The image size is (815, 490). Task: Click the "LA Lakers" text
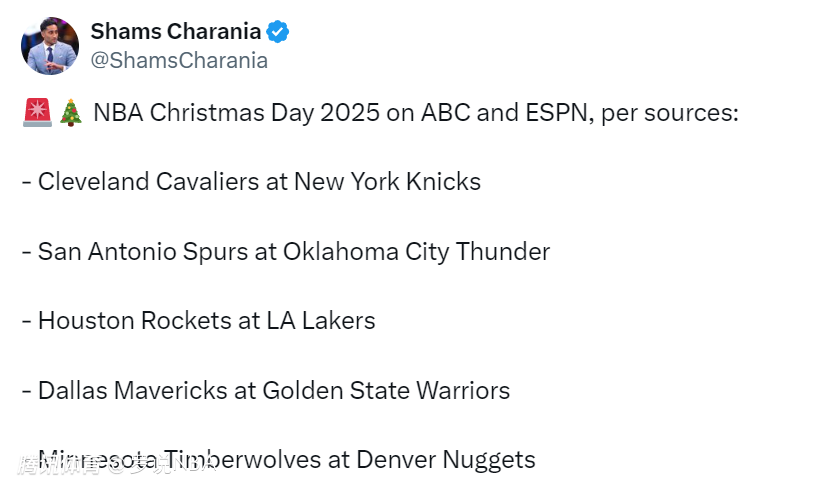320,321
